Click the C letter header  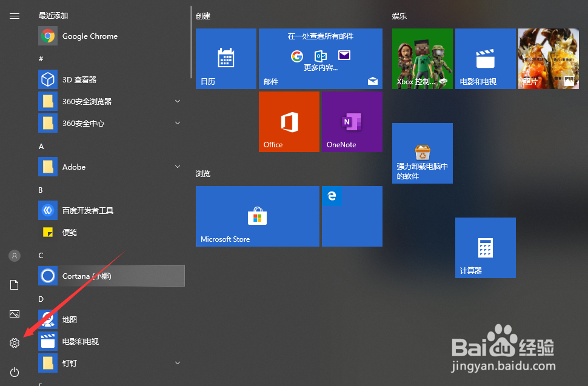(41, 255)
